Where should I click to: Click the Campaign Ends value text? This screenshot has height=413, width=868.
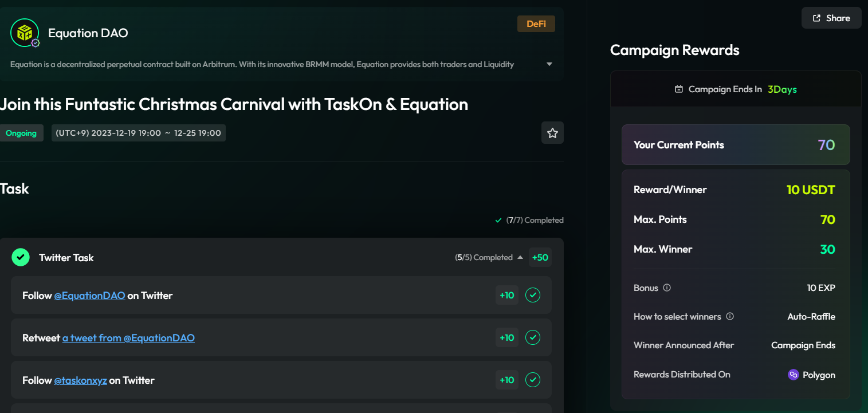click(803, 345)
